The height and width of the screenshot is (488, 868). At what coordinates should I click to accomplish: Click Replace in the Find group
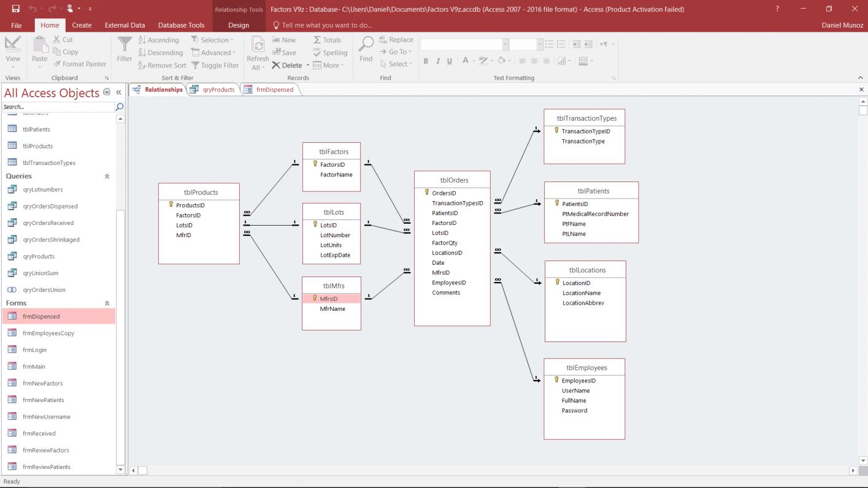point(396,40)
